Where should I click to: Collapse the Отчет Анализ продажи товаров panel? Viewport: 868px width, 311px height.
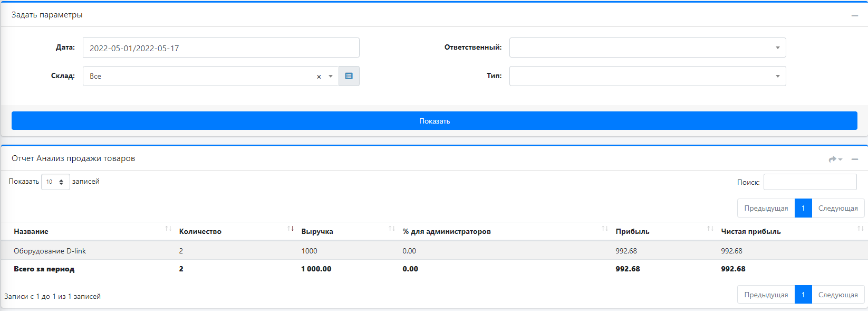(854, 159)
